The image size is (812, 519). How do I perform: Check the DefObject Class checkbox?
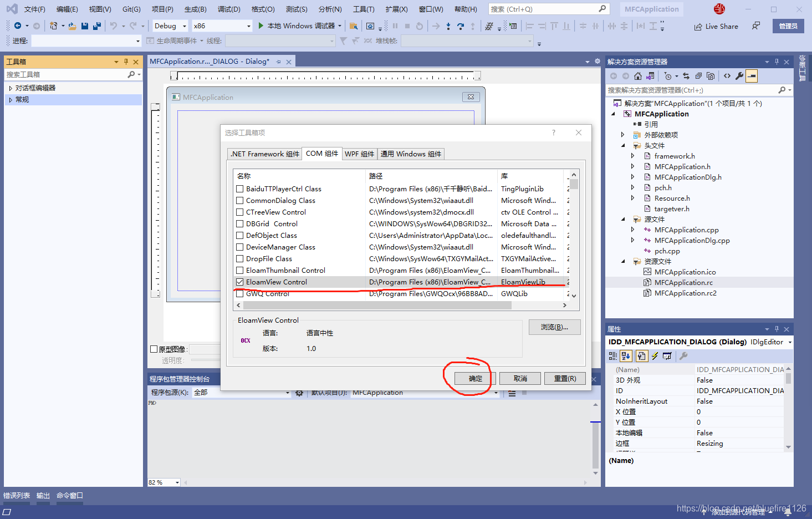click(x=240, y=235)
